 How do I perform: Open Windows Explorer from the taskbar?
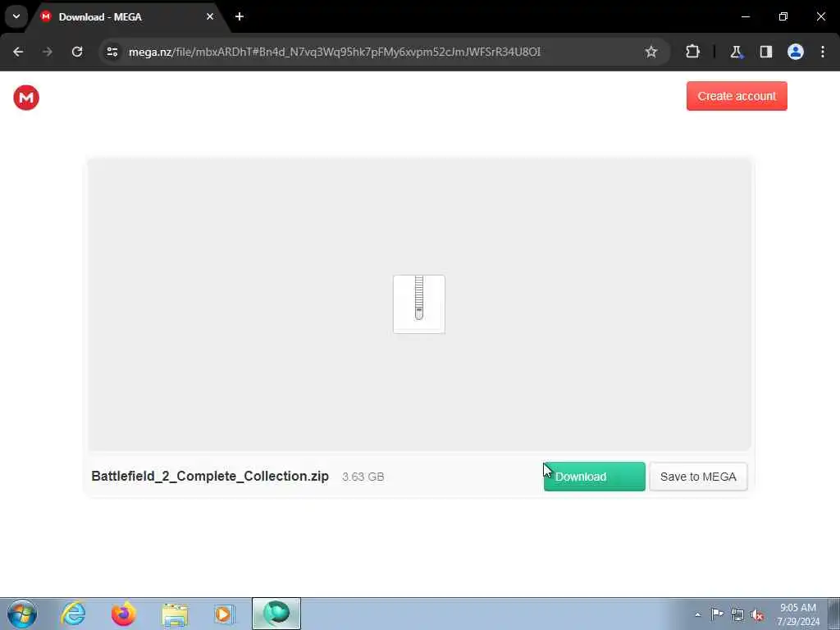coord(175,614)
